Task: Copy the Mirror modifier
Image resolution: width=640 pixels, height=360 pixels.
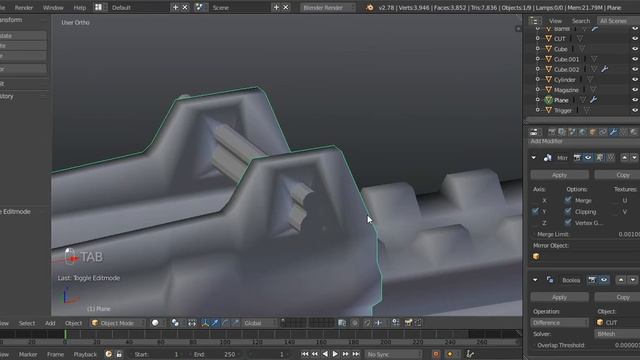Action: tap(617, 175)
